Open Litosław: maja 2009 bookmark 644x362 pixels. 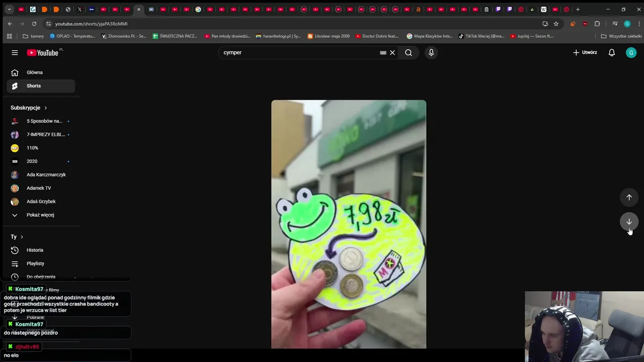pos(329,36)
